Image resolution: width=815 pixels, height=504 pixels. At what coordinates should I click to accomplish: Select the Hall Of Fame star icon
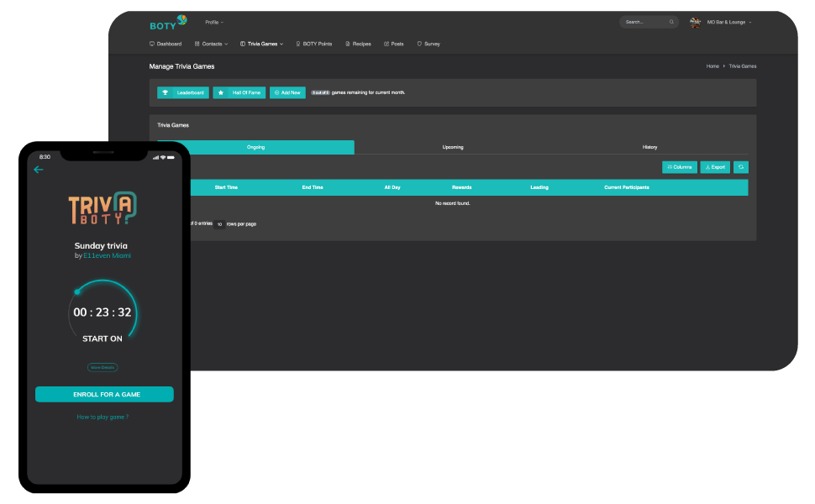point(220,92)
